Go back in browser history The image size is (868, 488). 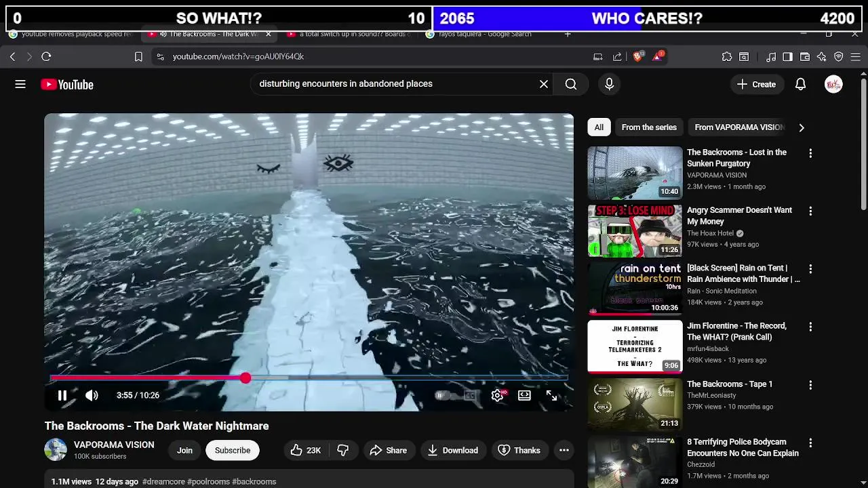pyautogui.click(x=12, y=57)
